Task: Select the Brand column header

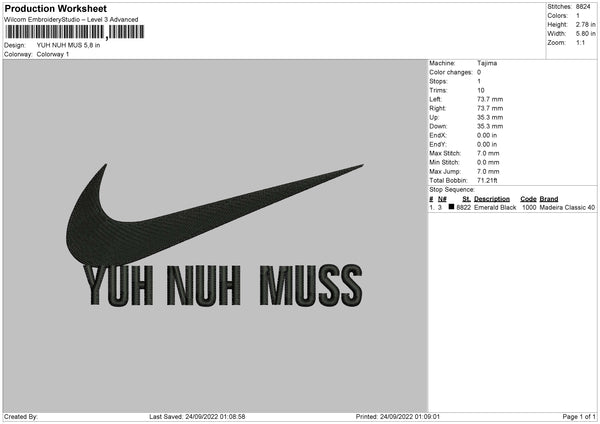Action: click(549, 199)
